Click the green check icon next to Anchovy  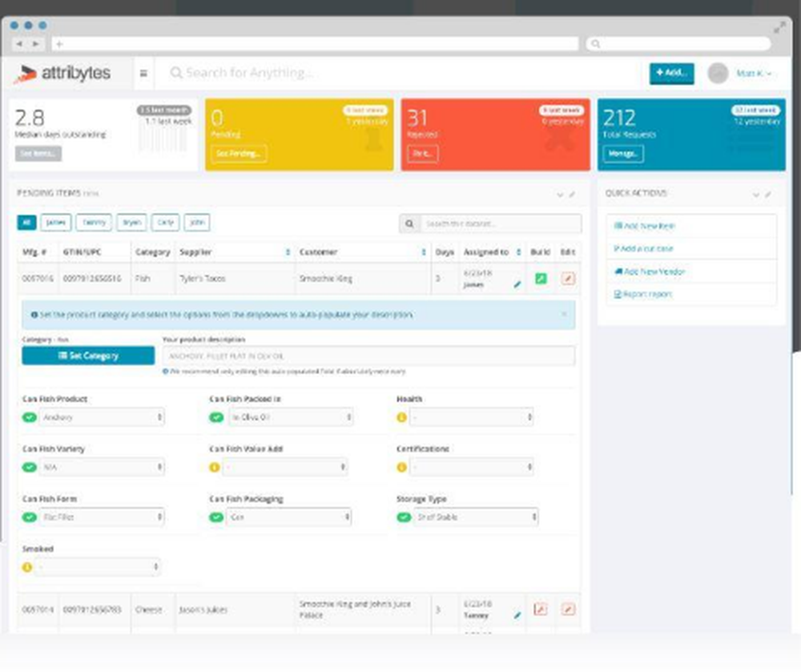click(28, 416)
